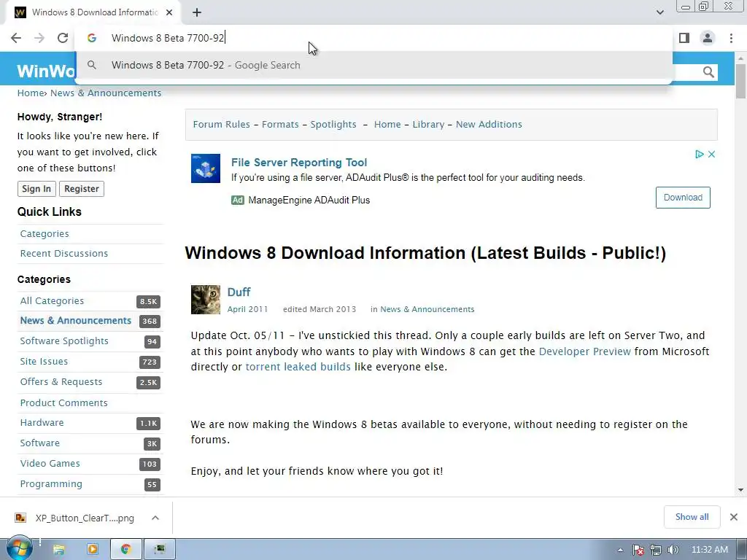Open Hardware category
This screenshot has height=560, width=747.
[42, 422]
